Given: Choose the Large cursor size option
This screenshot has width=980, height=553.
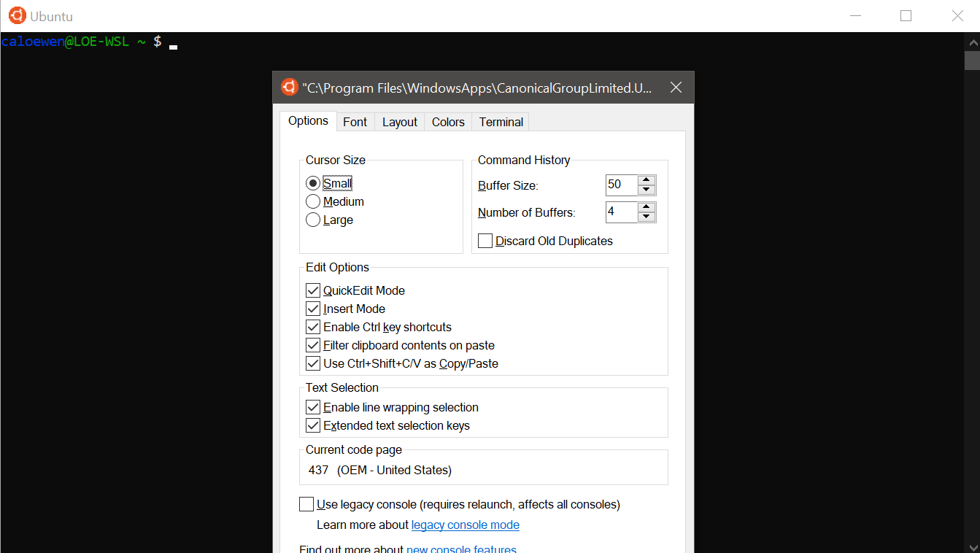Looking at the screenshot, I should (312, 219).
